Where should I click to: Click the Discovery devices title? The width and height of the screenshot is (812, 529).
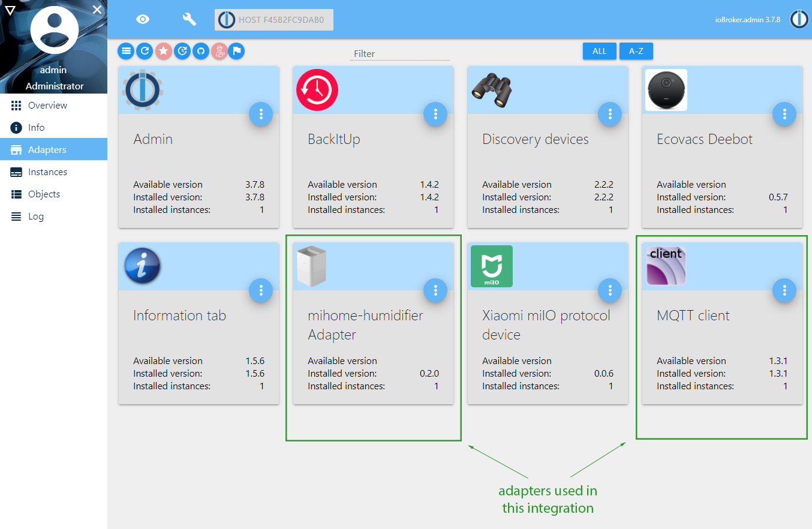click(536, 139)
